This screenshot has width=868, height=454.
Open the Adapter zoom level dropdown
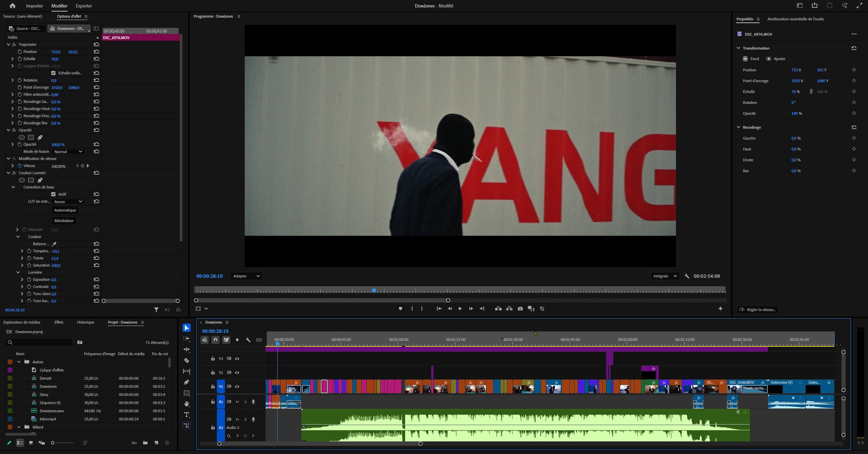[x=246, y=276]
